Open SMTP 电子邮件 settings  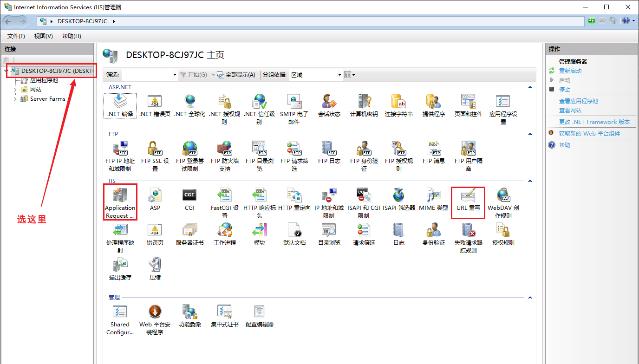294,109
